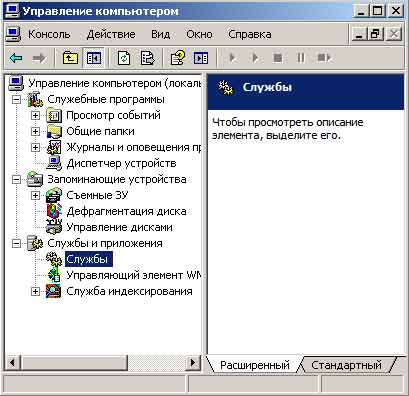Click the Съемные ЗУ icon

[x=54, y=195]
